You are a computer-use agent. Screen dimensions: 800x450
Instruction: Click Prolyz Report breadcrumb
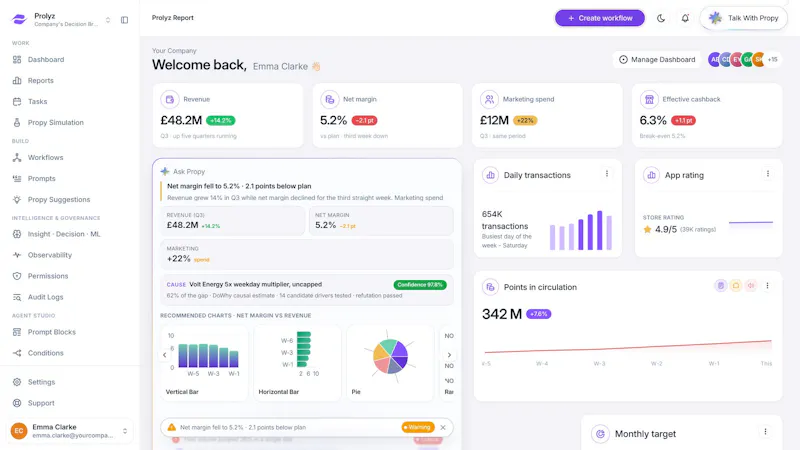172,18
